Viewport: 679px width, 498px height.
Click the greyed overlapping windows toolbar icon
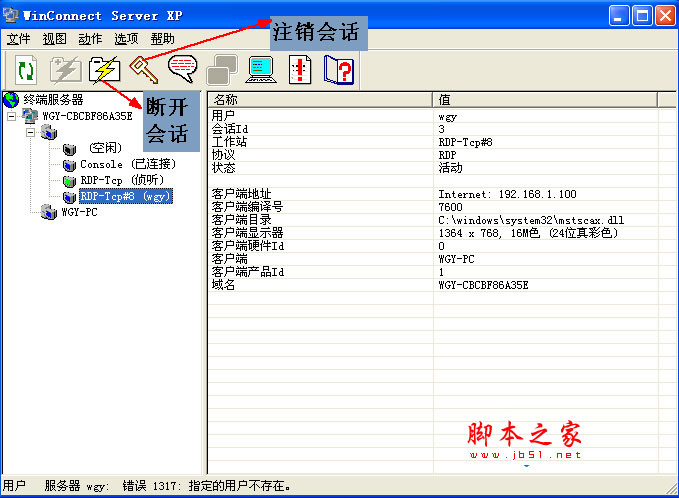click(222, 70)
